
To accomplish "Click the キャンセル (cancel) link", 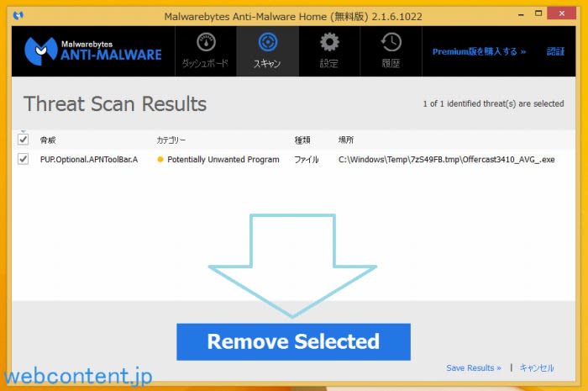I will (537, 367).
